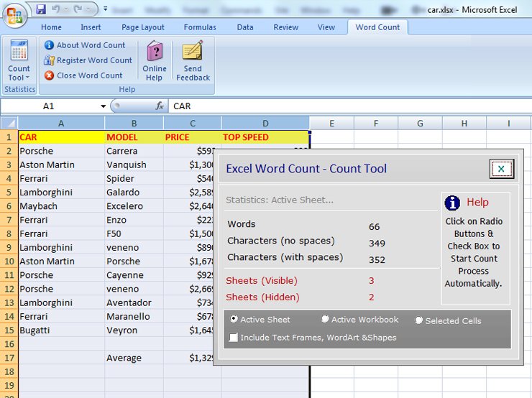Select the Aventador cell
Viewport: 532px width, 398px height.
(134, 302)
